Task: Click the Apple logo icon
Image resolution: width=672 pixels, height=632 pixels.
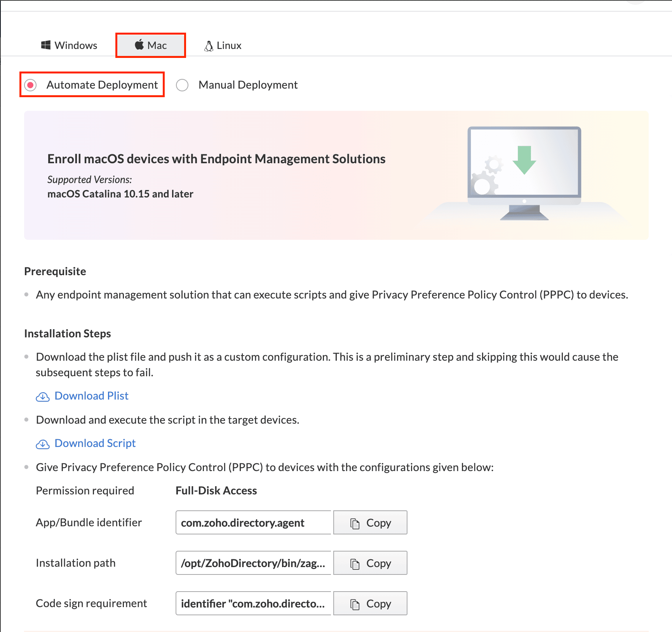Action: 139,45
